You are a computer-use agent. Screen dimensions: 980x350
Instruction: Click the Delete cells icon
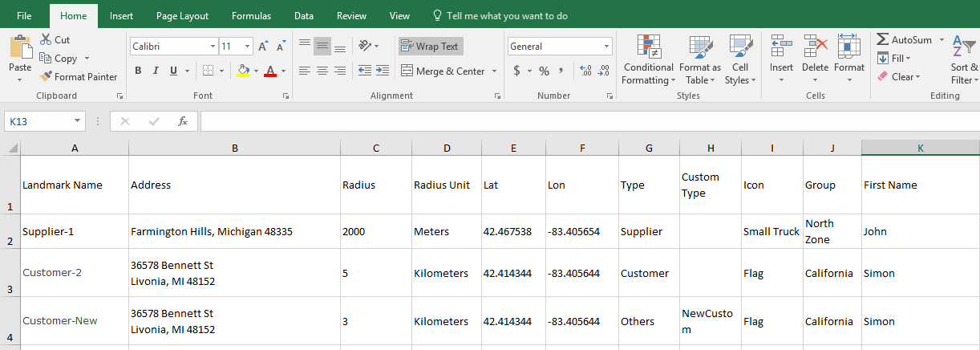[x=815, y=46]
